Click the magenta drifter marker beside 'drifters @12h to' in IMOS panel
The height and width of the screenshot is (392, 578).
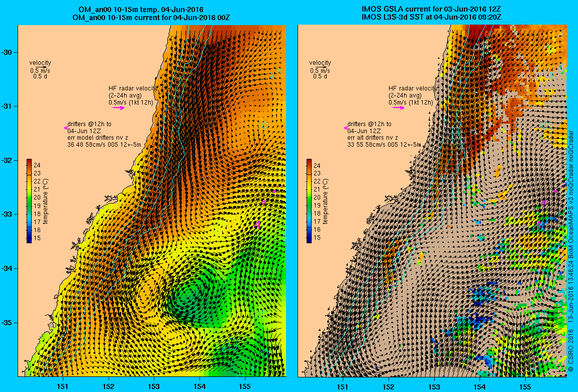pyautogui.click(x=346, y=128)
